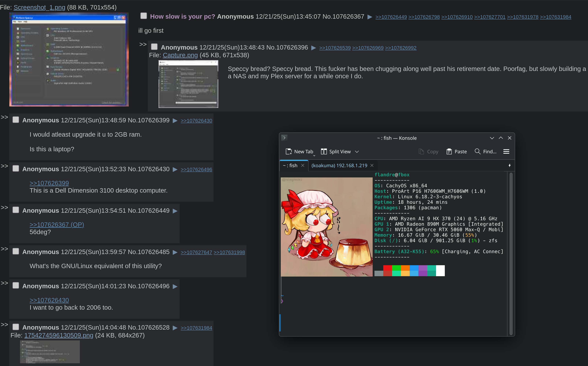Open the New Tab profile dropdown arrow
Screen dimensions: 588x366
[x=314, y=156]
